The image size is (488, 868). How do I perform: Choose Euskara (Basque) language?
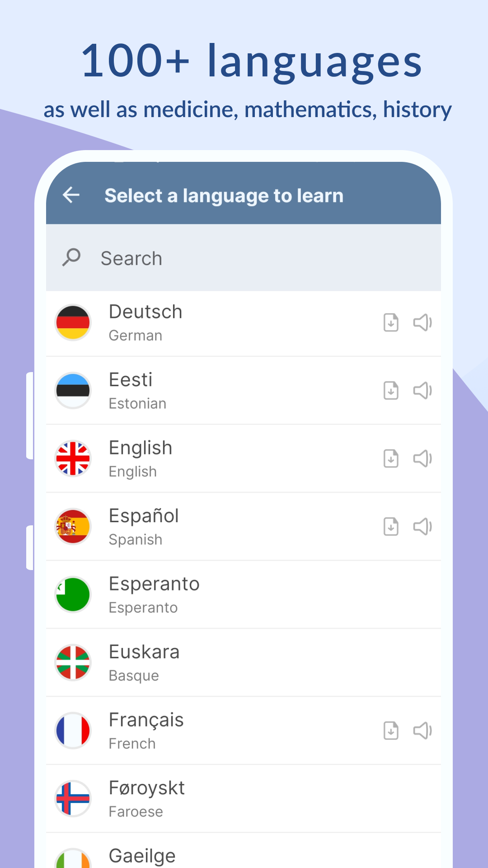point(244,663)
